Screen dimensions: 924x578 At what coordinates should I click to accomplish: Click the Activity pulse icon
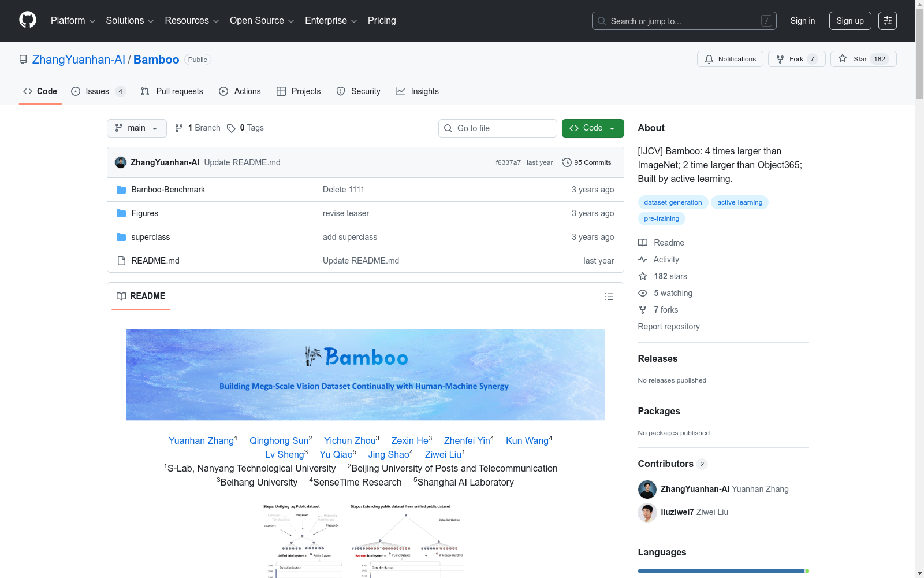click(x=643, y=260)
